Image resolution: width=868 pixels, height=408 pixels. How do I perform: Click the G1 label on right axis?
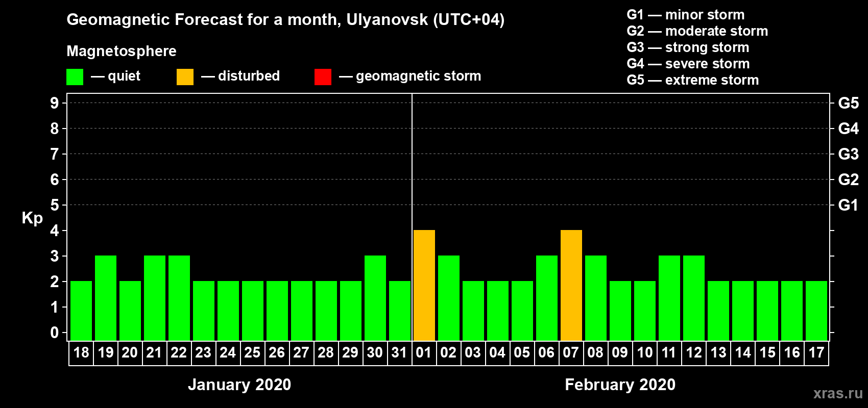pyautogui.click(x=848, y=205)
